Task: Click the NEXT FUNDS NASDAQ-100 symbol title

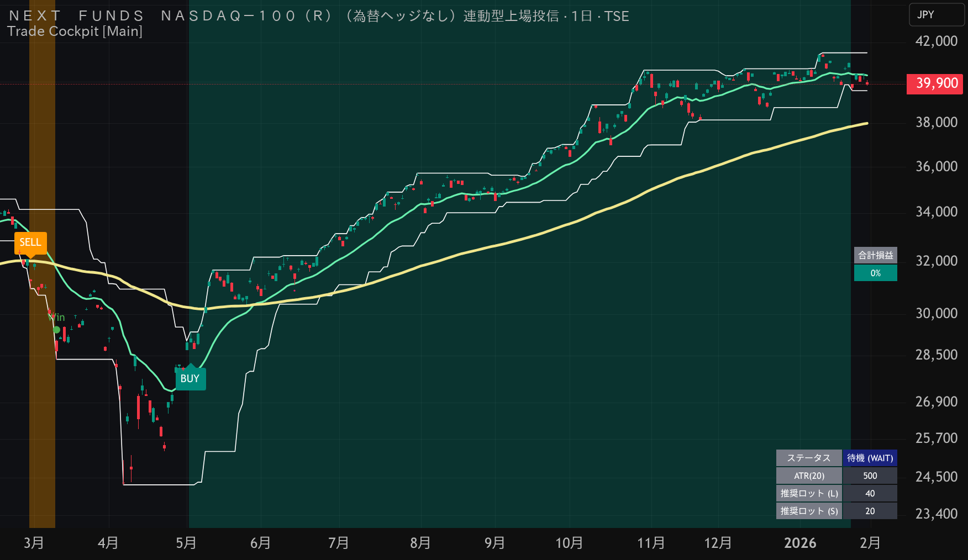Action: (x=319, y=16)
